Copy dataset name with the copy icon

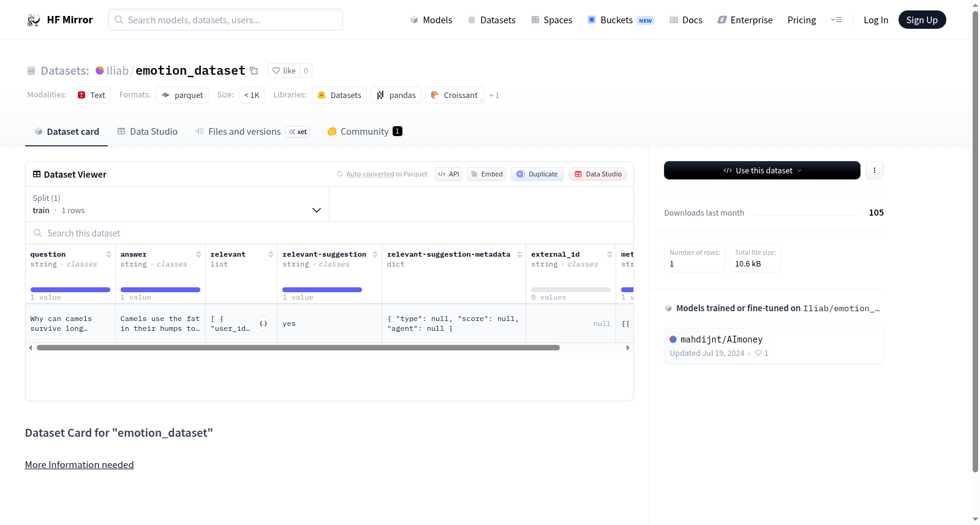point(254,70)
